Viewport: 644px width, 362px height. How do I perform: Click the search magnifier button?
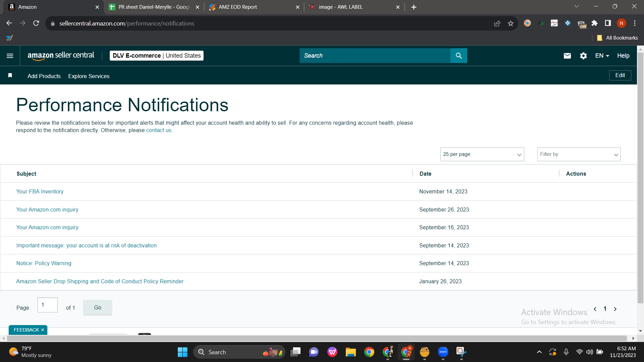point(459,56)
